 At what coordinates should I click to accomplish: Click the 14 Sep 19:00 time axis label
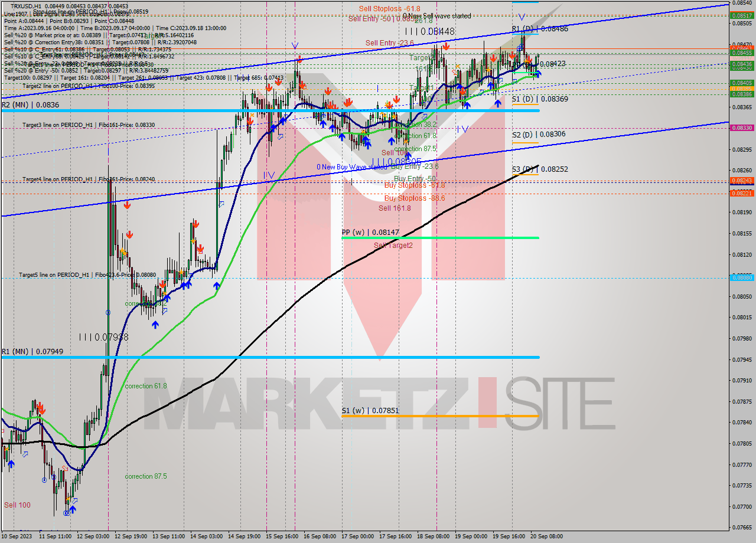[x=245, y=537]
